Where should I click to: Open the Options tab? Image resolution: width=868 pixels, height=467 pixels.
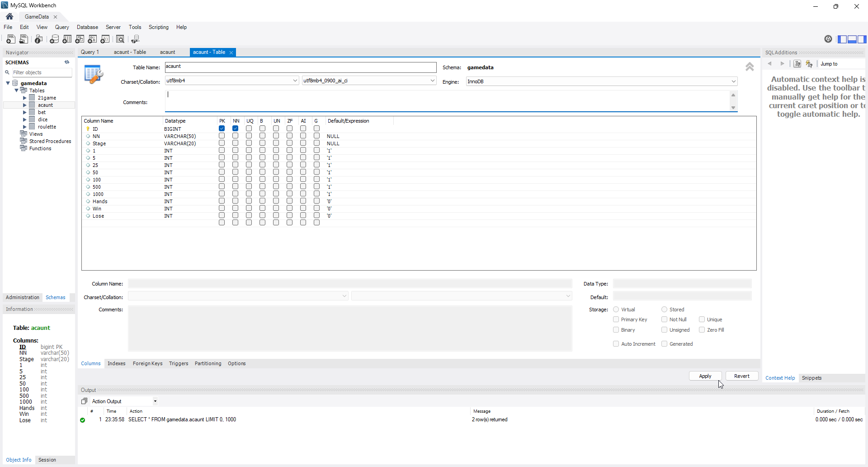236,363
